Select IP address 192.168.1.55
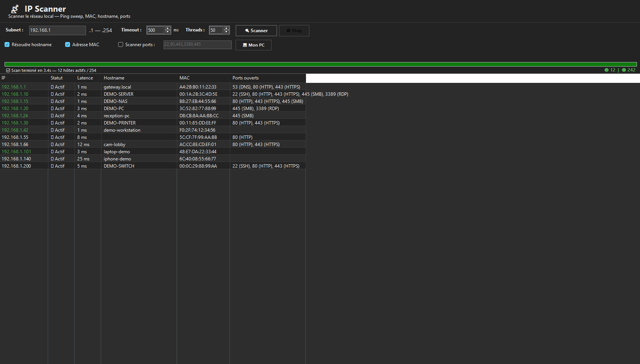 [x=15, y=137]
